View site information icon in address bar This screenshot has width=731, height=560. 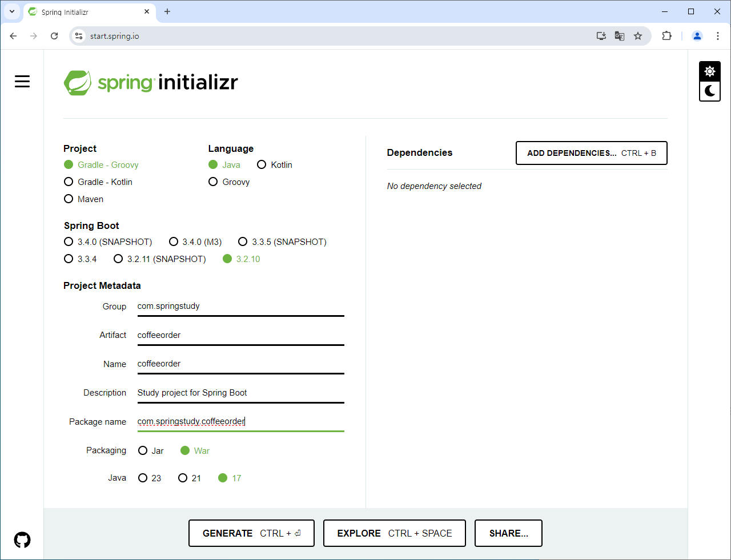(x=79, y=36)
